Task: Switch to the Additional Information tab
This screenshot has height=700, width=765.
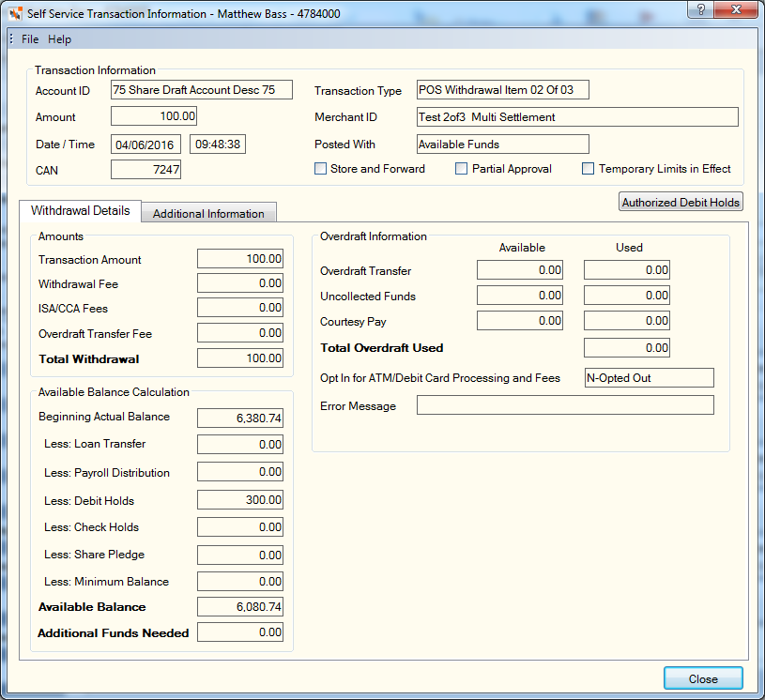Action: click(x=208, y=213)
